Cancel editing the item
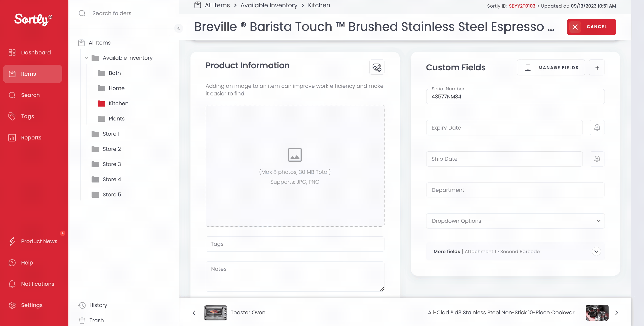The image size is (644, 326). pyautogui.click(x=591, y=27)
